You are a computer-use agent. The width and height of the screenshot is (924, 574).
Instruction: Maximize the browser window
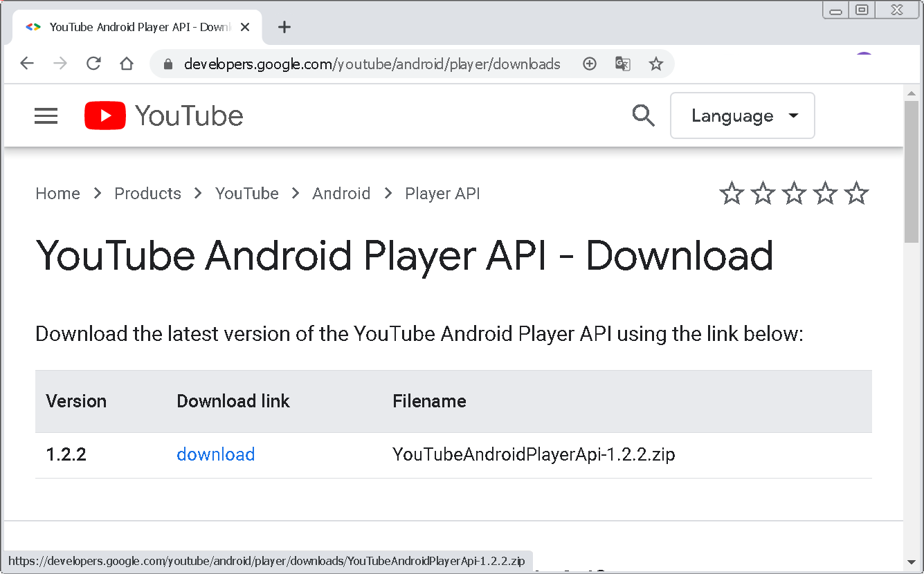click(x=862, y=10)
